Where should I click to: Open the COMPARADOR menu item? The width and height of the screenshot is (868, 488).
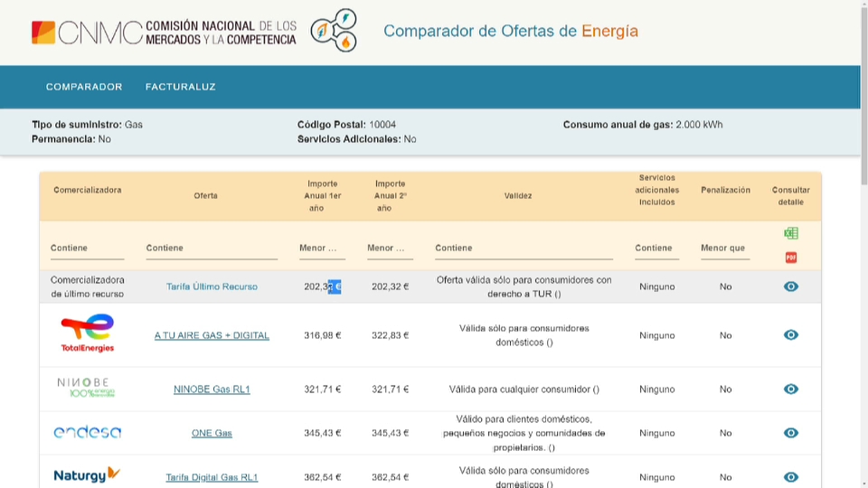84,87
